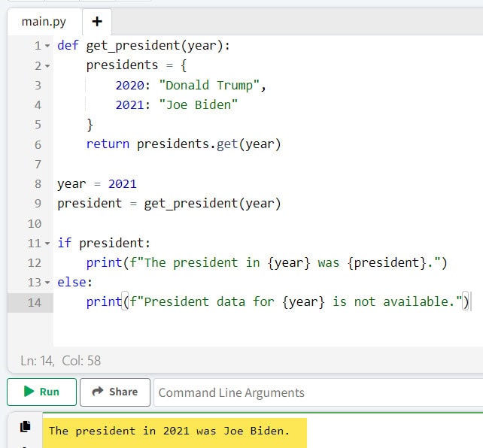Click the Share button's arrow icon

(98, 391)
